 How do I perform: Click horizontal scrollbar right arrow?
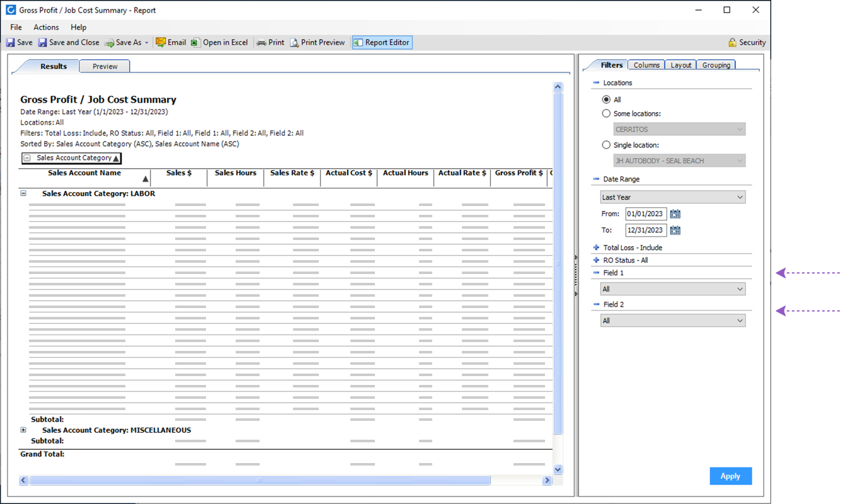pos(547,480)
